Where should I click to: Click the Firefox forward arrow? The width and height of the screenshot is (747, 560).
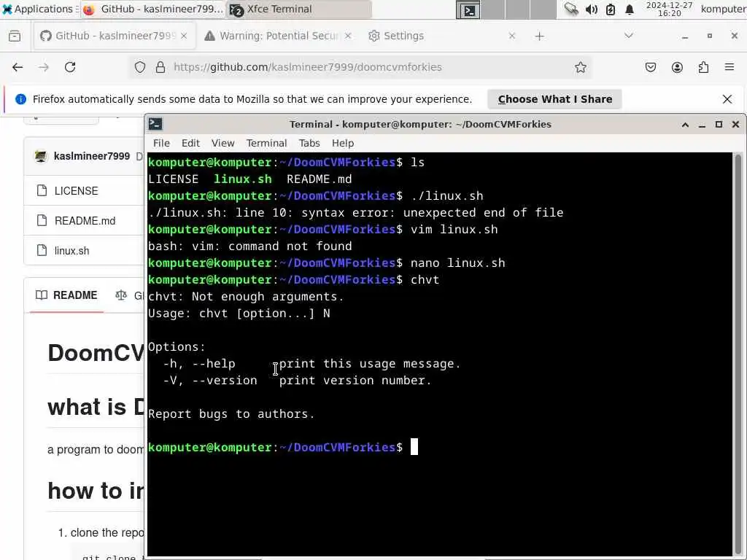click(44, 67)
